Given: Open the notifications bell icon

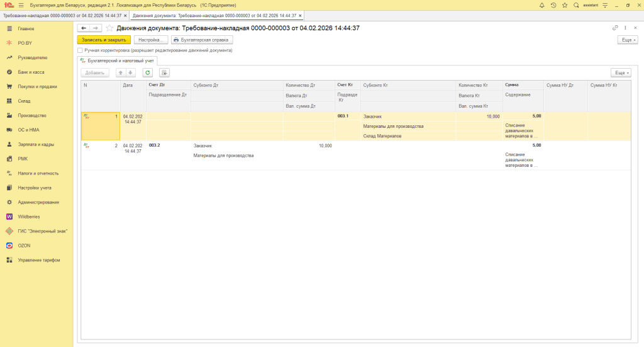Looking at the screenshot, I should [x=542, y=5].
